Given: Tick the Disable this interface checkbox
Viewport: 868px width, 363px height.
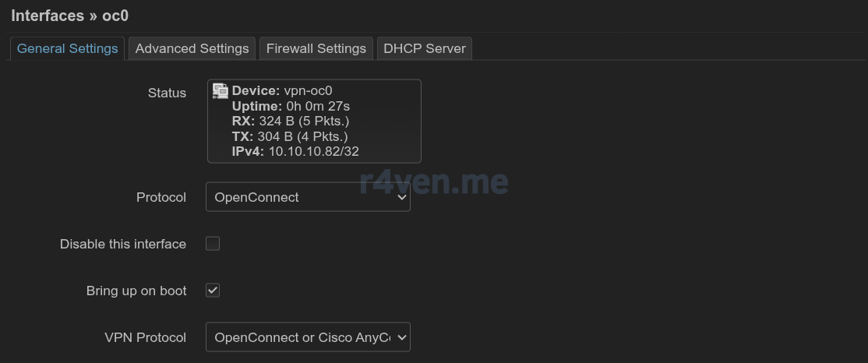Looking at the screenshot, I should (213, 244).
